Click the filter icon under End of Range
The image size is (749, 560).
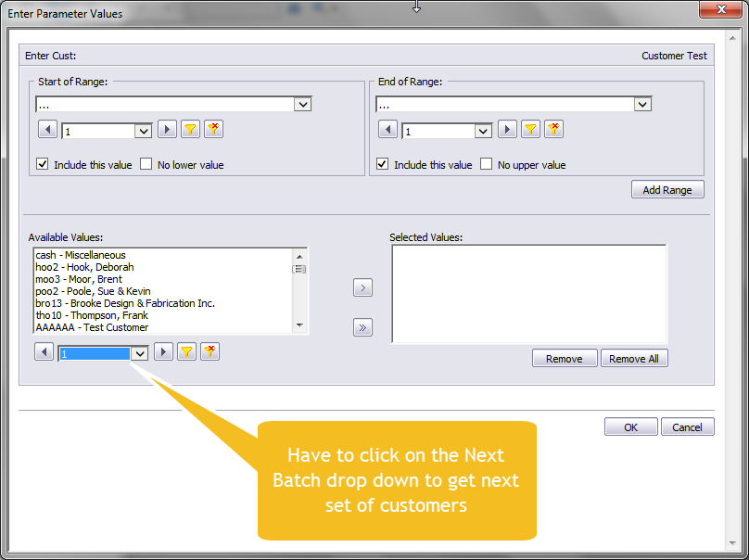click(530, 130)
